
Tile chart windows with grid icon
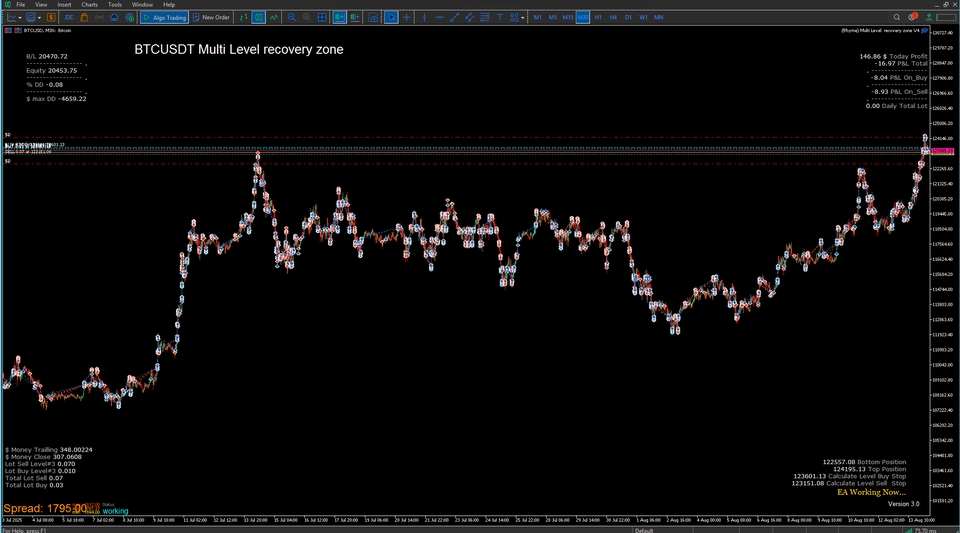tap(324, 17)
